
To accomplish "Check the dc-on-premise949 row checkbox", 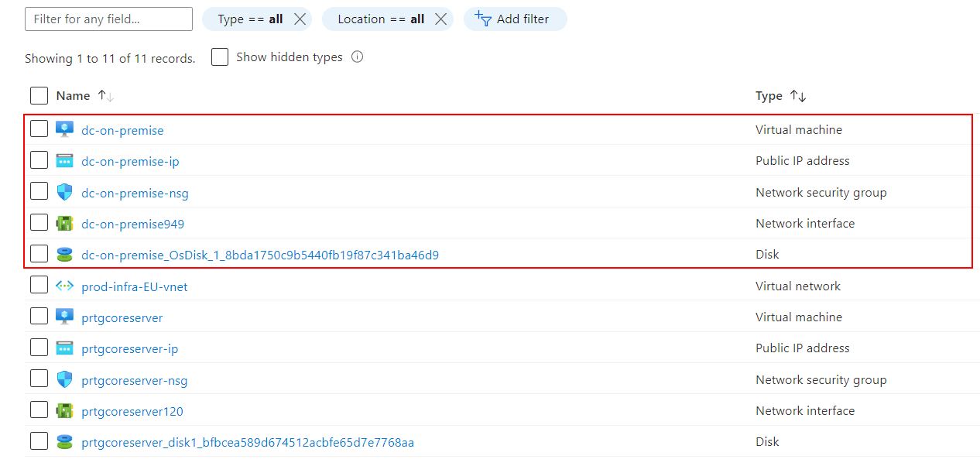I will pyautogui.click(x=39, y=223).
